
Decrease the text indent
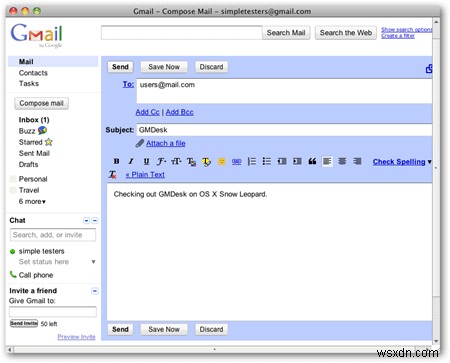(282, 162)
